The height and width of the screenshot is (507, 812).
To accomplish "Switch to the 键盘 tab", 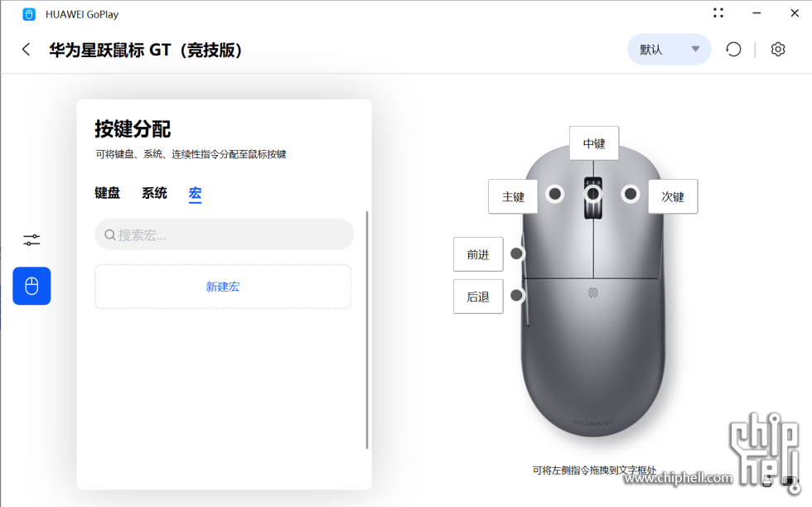I will [107, 193].
